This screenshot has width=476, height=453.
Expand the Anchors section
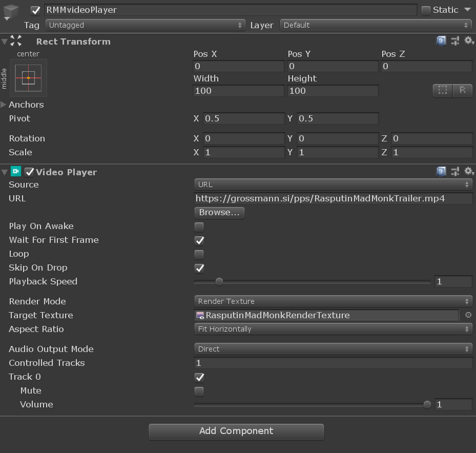(5, 105)
